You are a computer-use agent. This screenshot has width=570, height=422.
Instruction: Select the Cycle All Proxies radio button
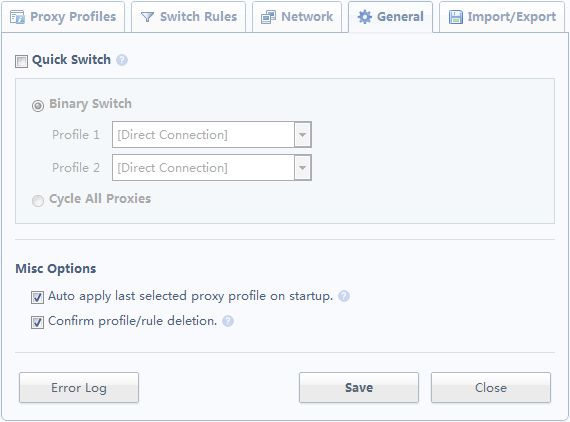tap(38, 201)
